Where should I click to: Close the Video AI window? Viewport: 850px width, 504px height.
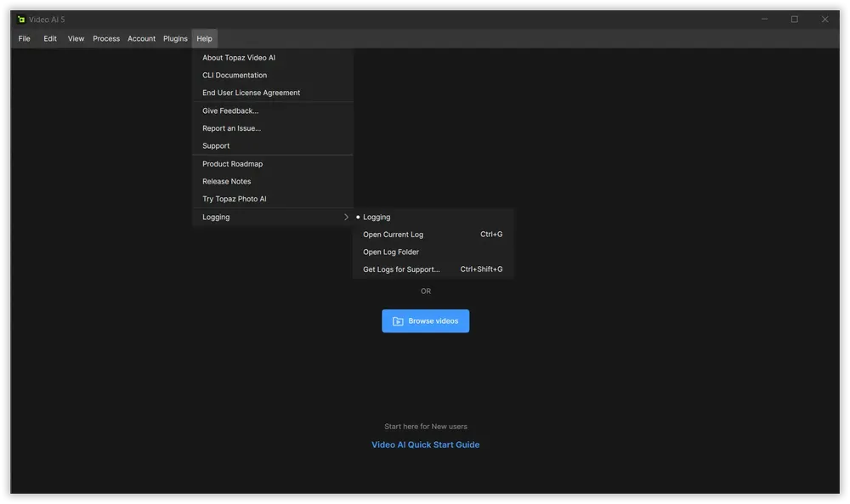tap(825, 20)
